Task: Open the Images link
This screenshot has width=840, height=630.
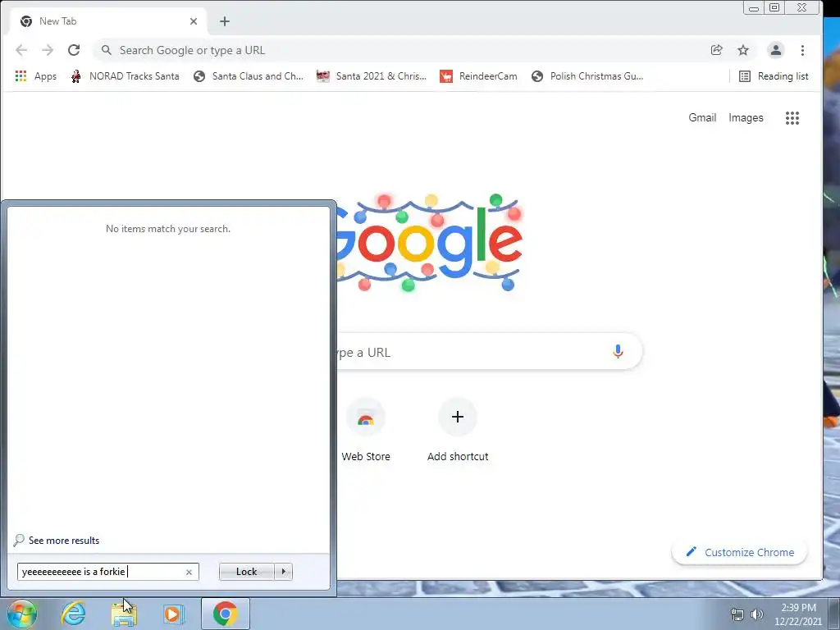Action: (x=746, y=118)
